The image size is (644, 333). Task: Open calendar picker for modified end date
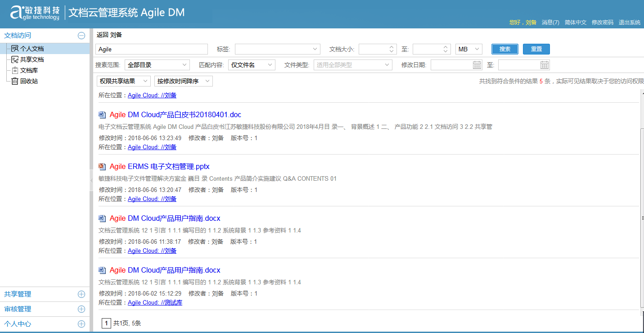(x=545, y=65)
